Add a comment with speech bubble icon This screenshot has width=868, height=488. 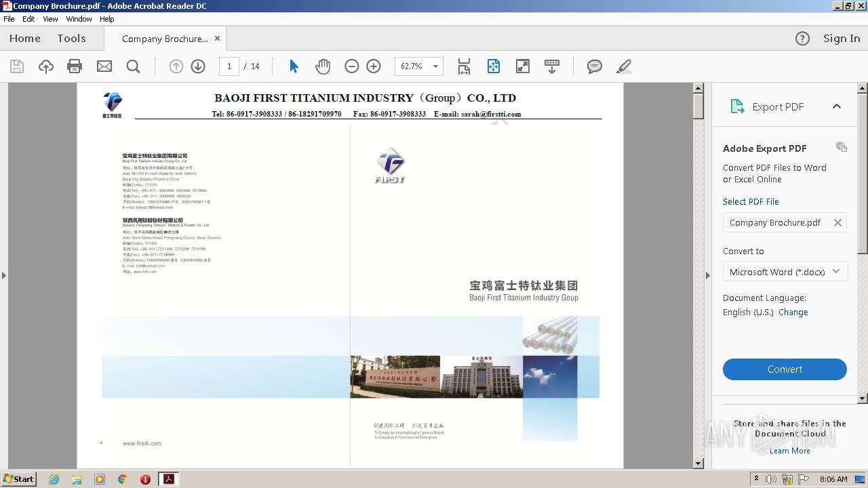point(595,66)
